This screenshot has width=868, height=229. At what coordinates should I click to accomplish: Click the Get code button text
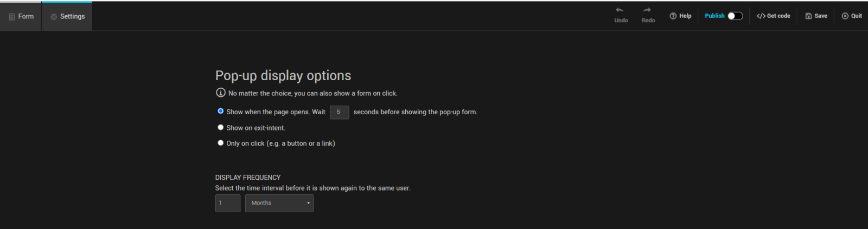point(778,16)
